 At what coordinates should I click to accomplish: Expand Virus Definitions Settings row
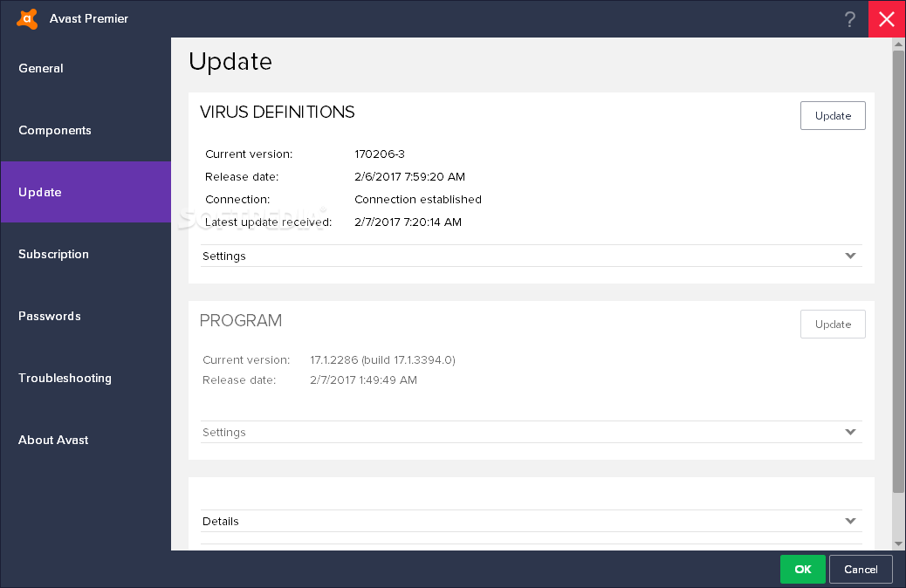coord(531,256)
